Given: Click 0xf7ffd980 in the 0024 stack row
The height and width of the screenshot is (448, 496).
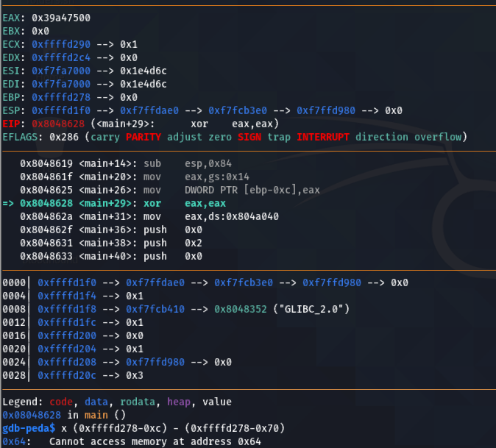Looking at the screenshot, I should [x=155, y=363].
